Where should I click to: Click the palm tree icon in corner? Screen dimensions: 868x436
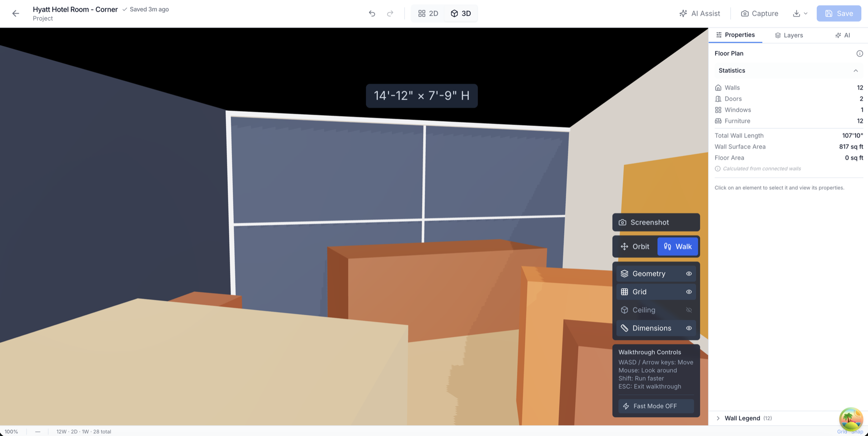851,419
